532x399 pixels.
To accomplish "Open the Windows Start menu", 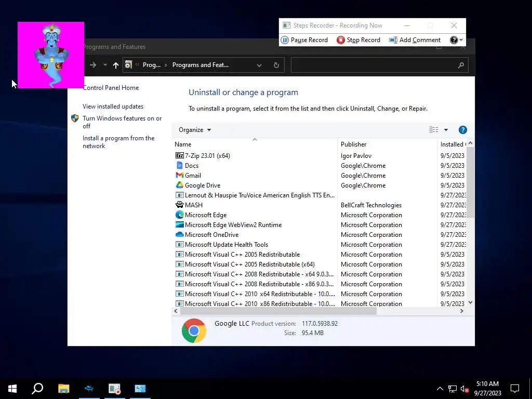I will 12,389.
